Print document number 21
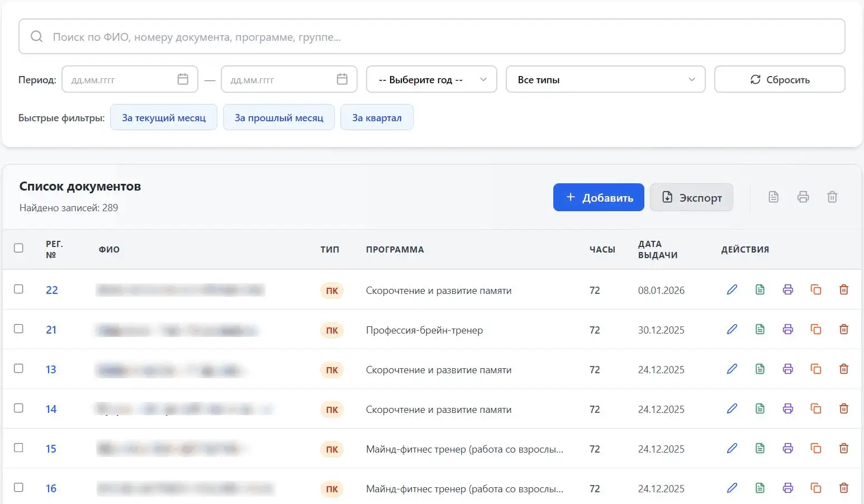Viewport: 864px width, 504px height. coord(788,329)
